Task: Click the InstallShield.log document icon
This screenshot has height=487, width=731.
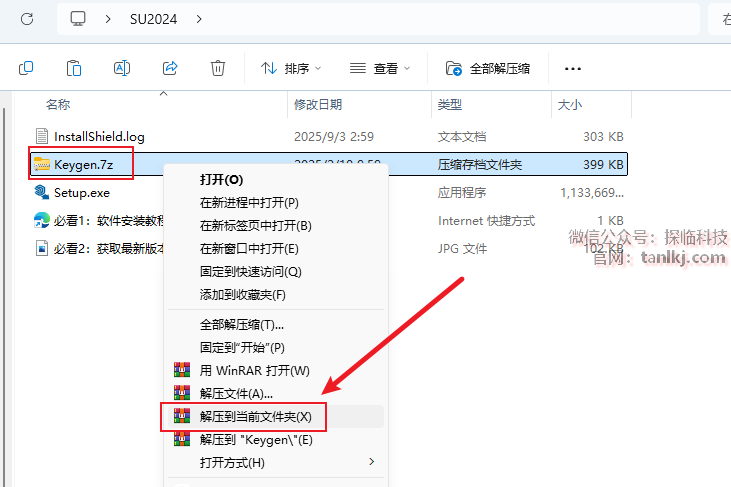Action: 41,136
